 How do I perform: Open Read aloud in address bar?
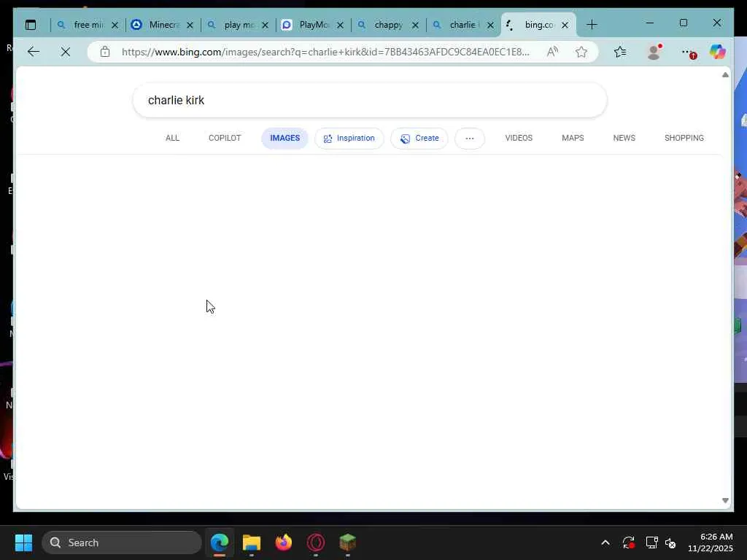(x=553, y=52)
